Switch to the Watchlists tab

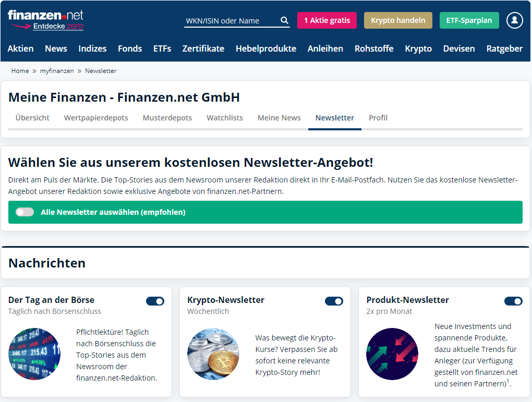[225, 118]
